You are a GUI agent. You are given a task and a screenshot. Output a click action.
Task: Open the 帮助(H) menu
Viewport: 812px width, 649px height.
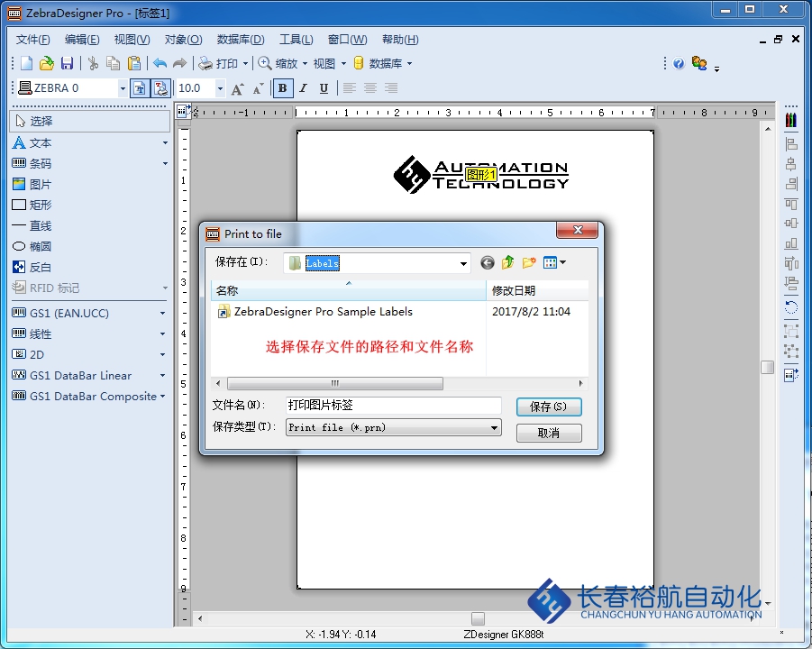click(400, 40)
